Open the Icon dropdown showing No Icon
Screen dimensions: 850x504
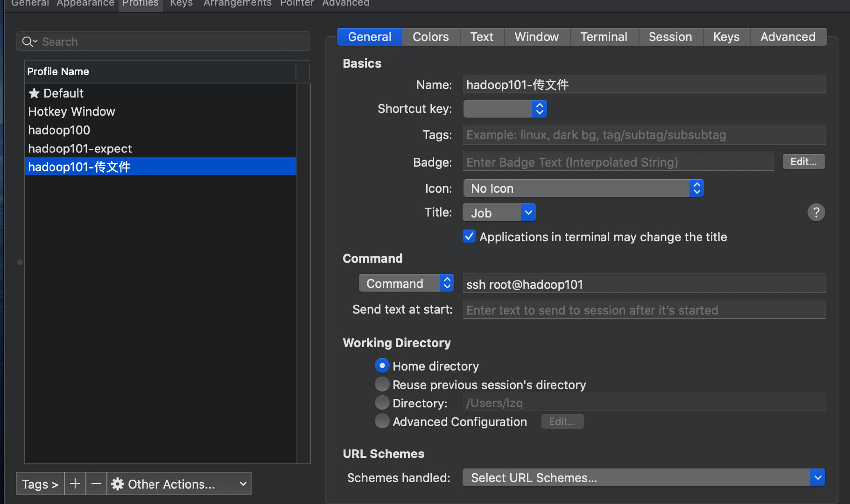pos(583,189)
